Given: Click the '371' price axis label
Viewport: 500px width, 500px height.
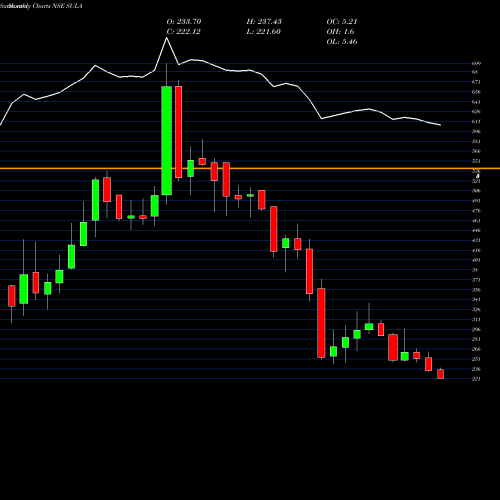Looking at the screenshot, I should [x=476, y=280].
